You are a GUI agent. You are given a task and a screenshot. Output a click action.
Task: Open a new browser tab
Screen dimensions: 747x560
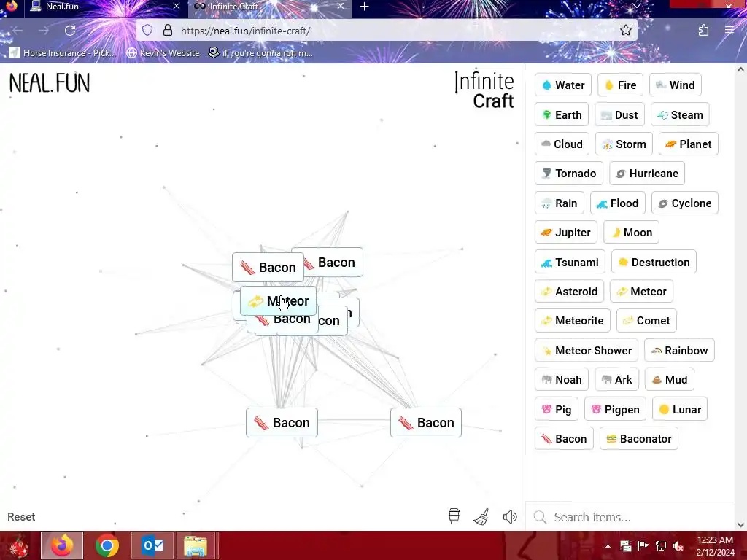click(x=365, y=7)
